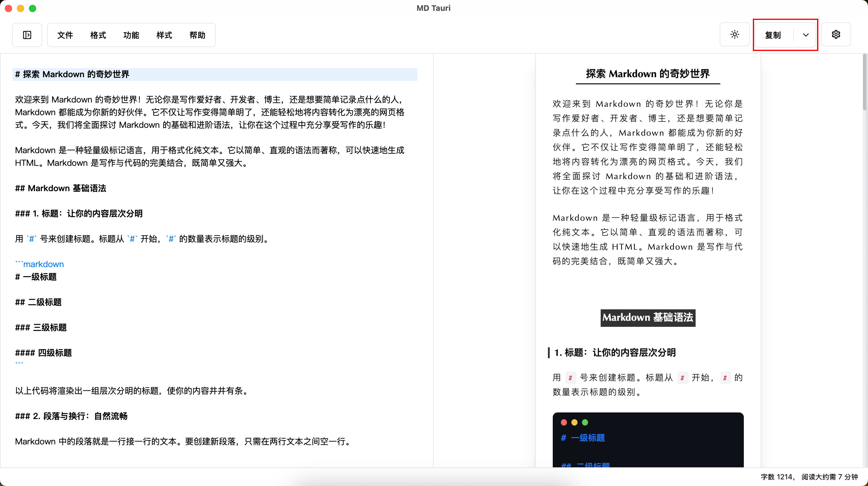Viewport: 868px width, 486px height.
Task: Click the ```markdown code fence line
Action: (39, 264)
